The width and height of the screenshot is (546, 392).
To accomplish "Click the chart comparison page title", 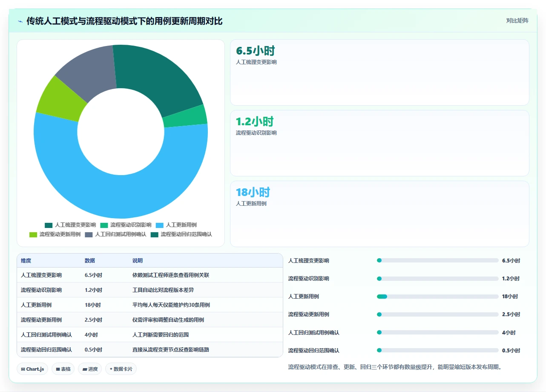I will click(124, 21).
